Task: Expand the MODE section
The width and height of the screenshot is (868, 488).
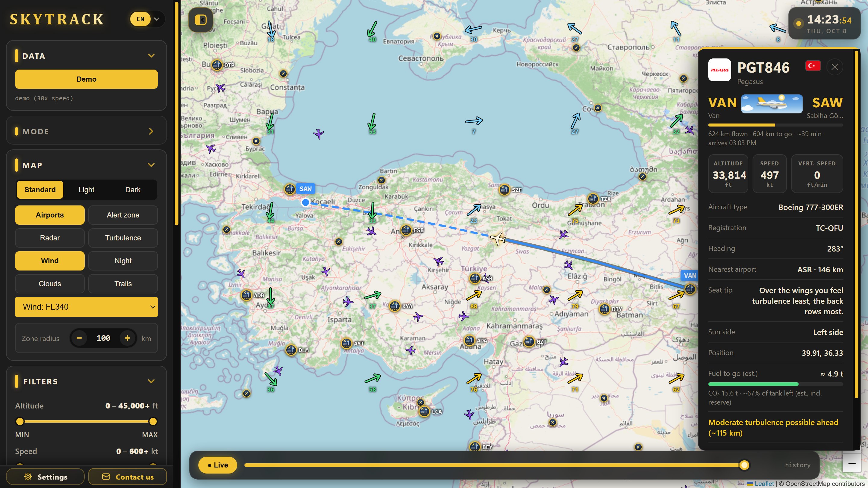Action: coord(86,131)
